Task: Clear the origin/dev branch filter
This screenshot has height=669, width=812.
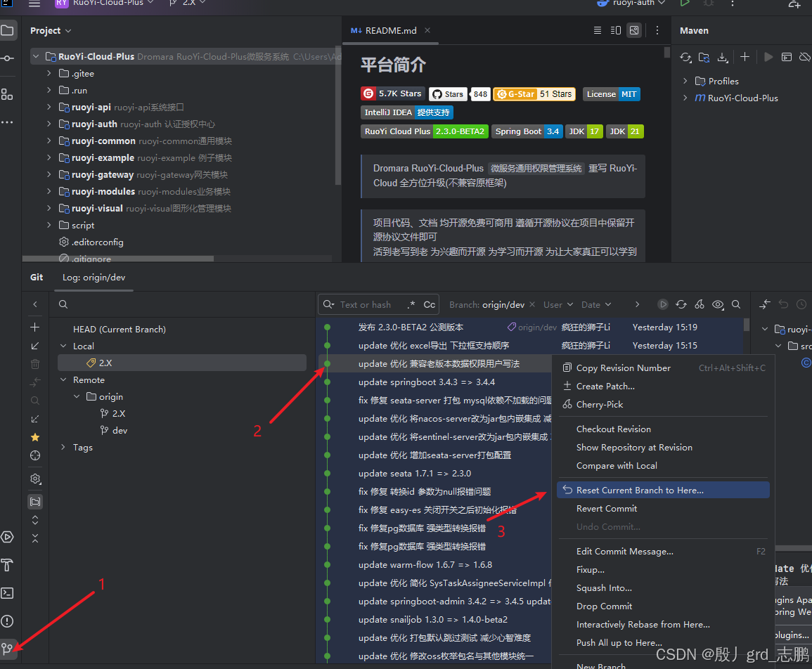Action: 531,304
